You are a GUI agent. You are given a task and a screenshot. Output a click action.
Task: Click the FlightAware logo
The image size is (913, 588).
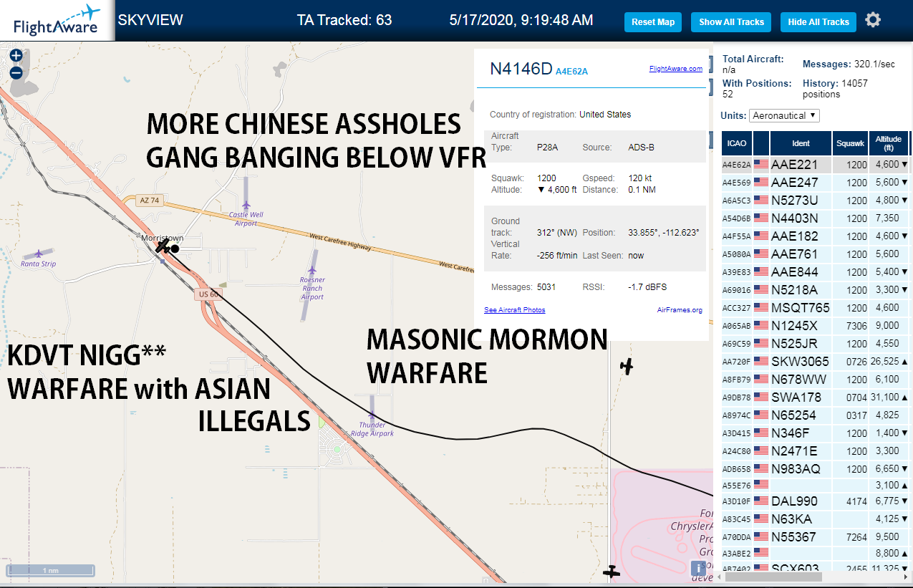coord(57,20)
